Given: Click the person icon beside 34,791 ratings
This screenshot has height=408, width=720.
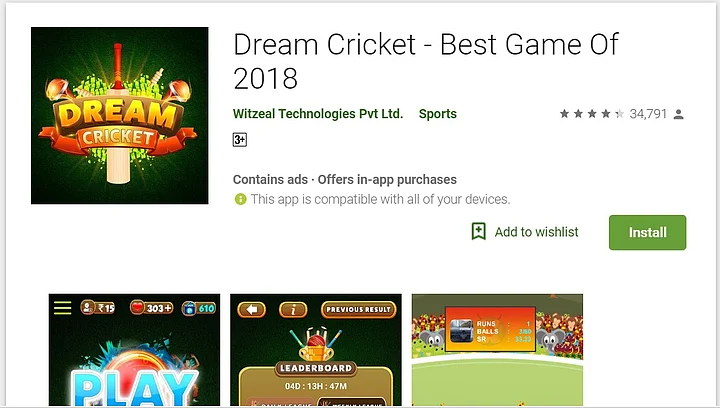Looking at the screenshot, I should (679, 114).
